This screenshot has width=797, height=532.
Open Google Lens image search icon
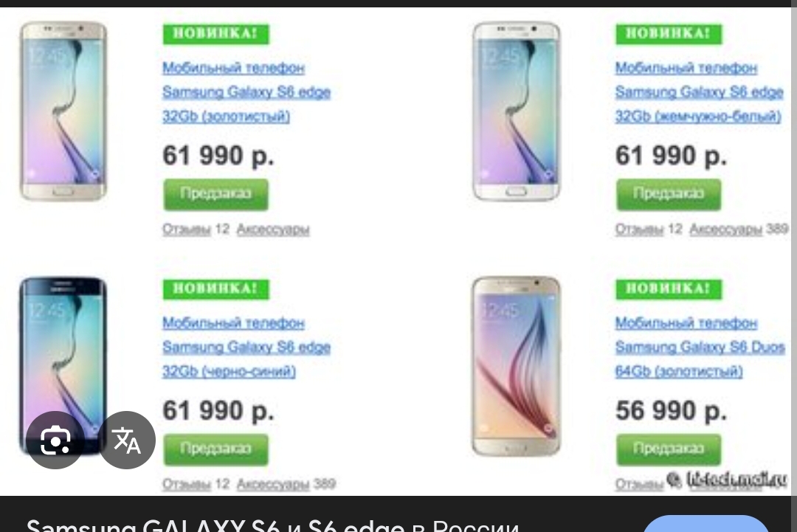tap(55, 440)
